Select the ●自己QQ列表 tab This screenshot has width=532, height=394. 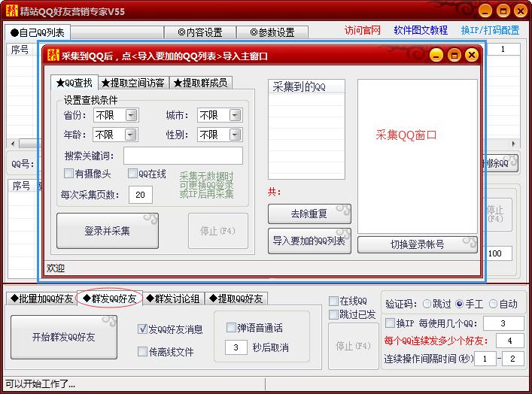[38, 32]
